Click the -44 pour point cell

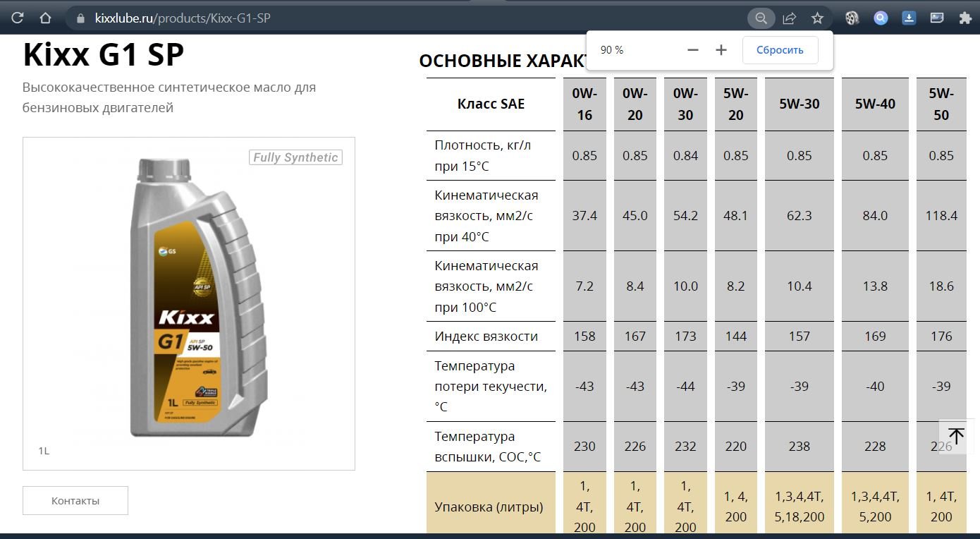[685, 386]
